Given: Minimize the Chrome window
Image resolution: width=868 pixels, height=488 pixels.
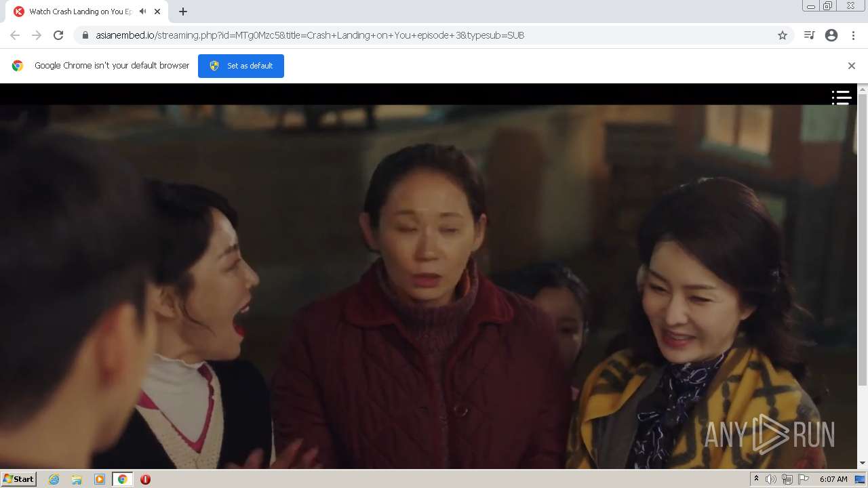Looking at the screenshot, I should [810, 6].
